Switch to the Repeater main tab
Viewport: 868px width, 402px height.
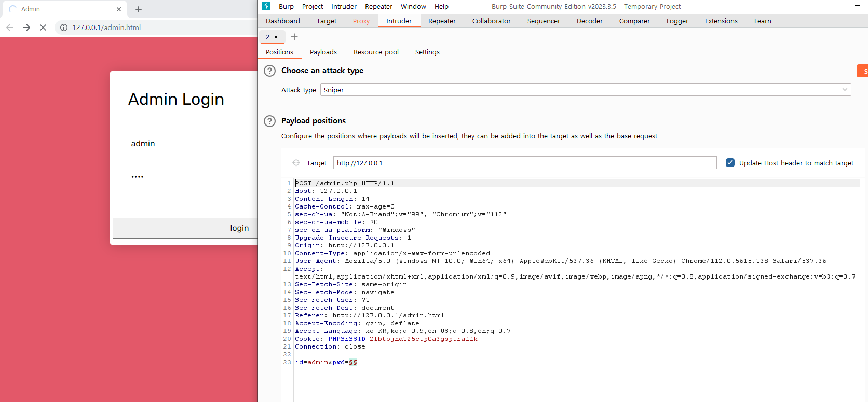click(x=442, y=21)
